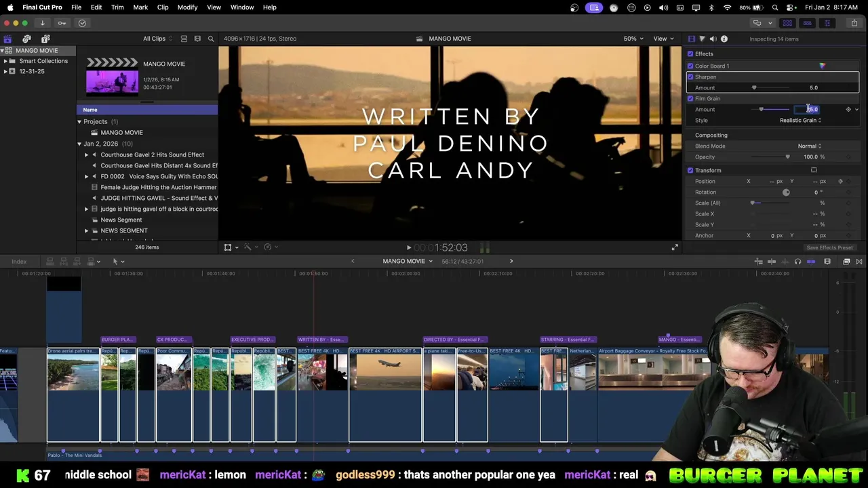Open the Transitions browser icon
Viewport: 868px width, 488px height.
(859, 262)
